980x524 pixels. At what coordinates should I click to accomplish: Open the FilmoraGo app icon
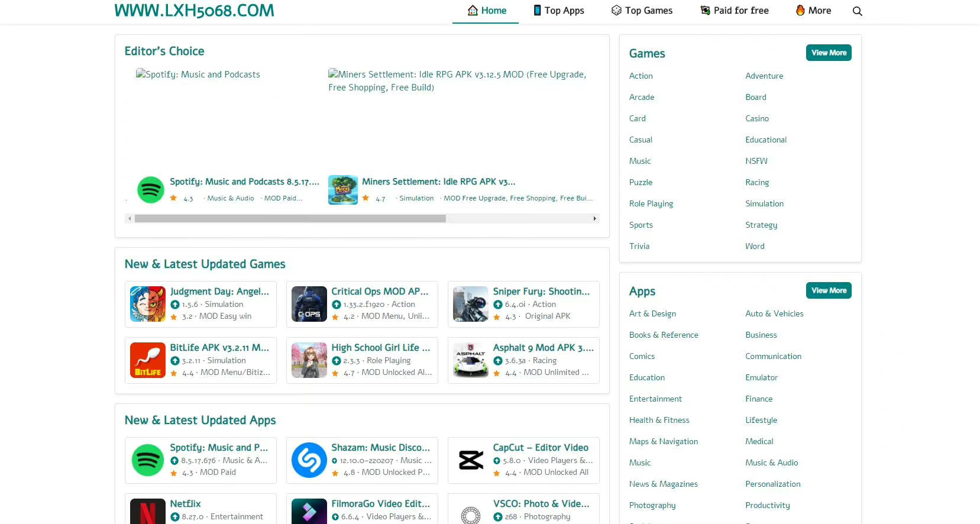(x=309, y=512)
